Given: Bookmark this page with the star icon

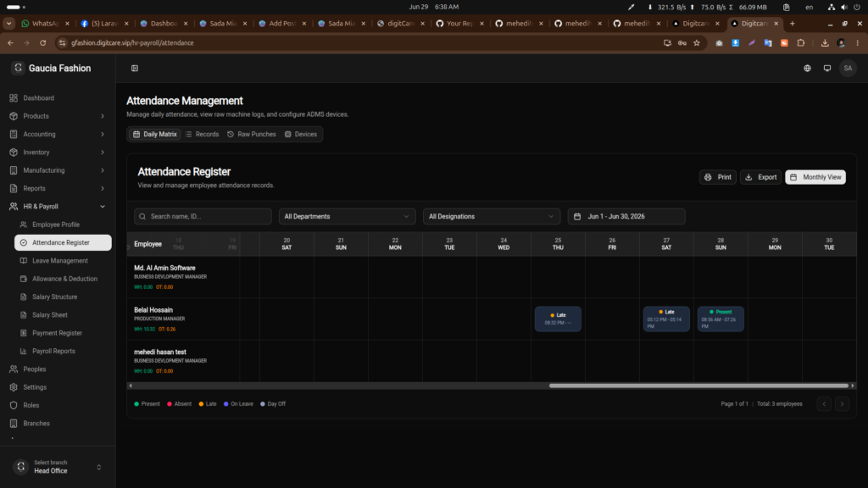Looking at the screenshot, I should click(697, 42).
